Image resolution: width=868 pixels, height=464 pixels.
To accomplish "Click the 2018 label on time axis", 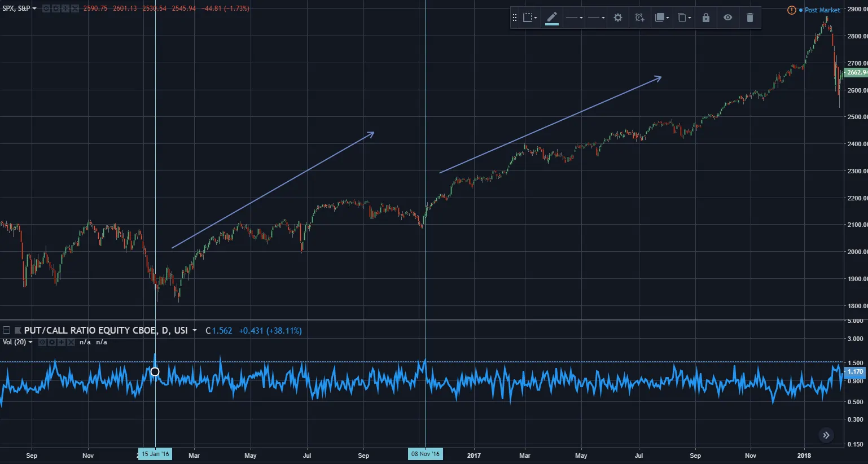I will 804,456.
